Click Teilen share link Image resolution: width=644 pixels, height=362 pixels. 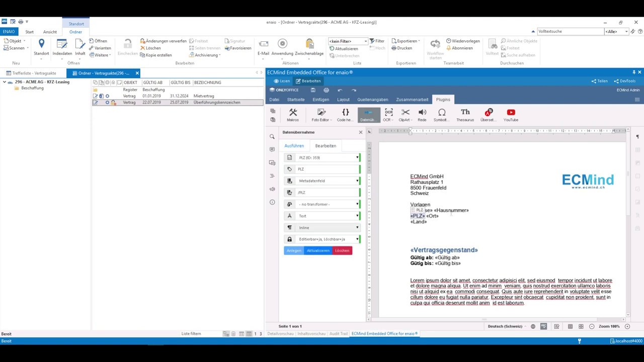pyautogui.click(x=599, y=81)
